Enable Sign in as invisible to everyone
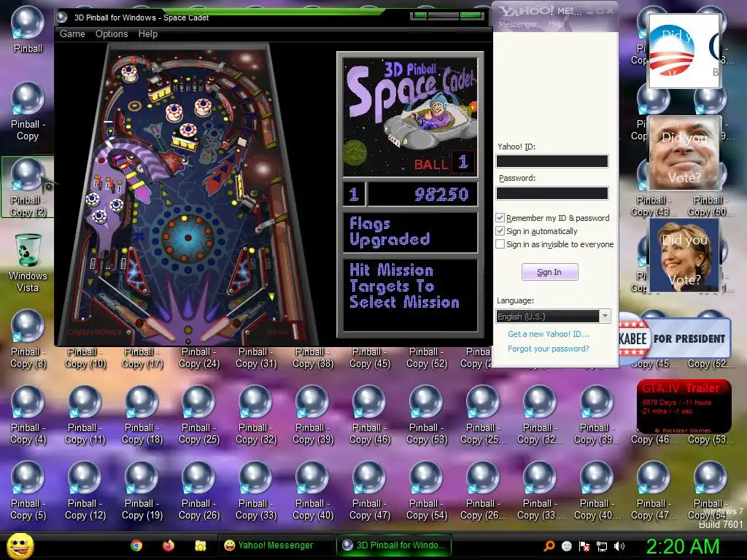 tap(500, 244)
